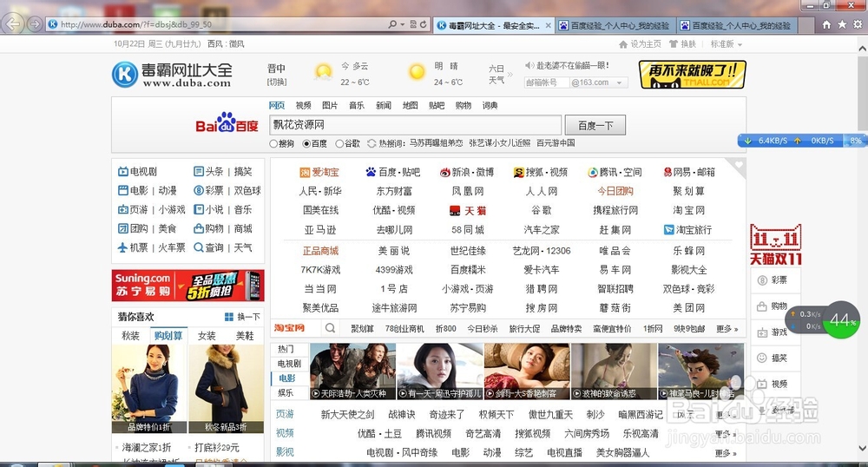Click the Duba K logo
This screenshot has height=467, width=868.
[124, 74]
